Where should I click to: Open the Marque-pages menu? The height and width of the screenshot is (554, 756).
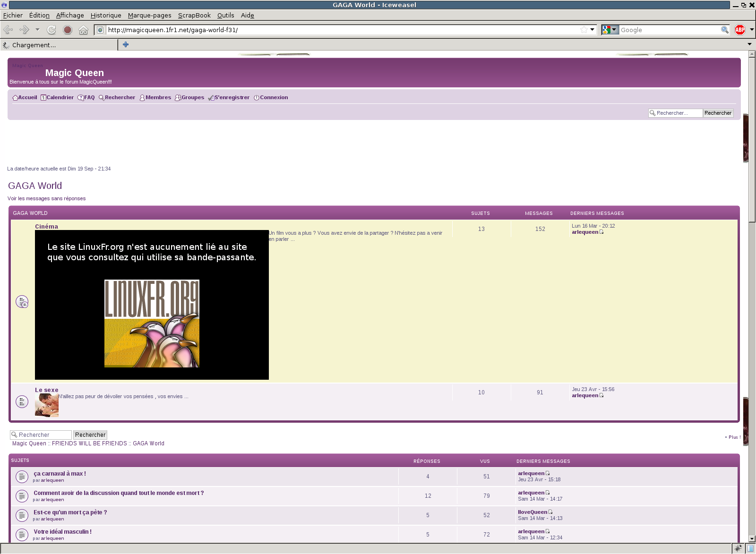[x=149, y=15]
